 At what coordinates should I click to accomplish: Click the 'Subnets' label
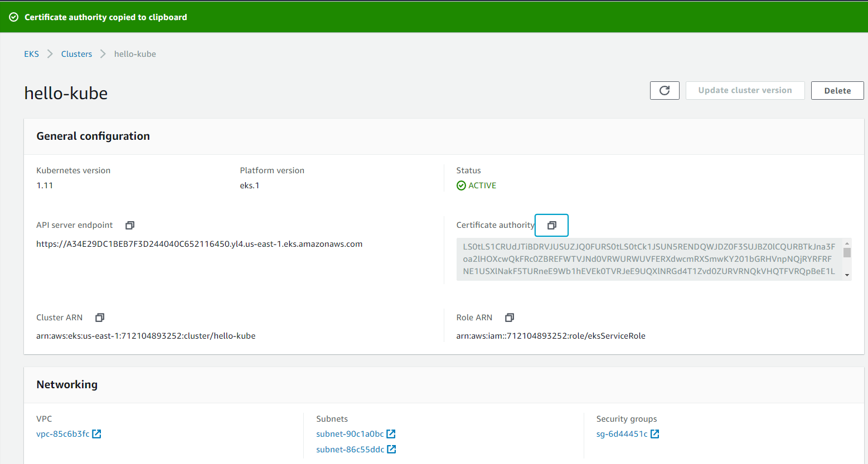[x=332, y=419]
